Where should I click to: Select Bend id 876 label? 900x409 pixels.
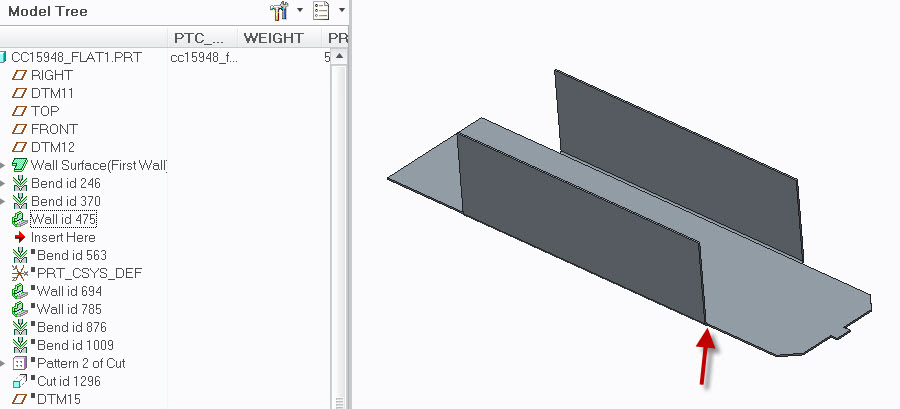pyautogui.click(x=72, y=327)
